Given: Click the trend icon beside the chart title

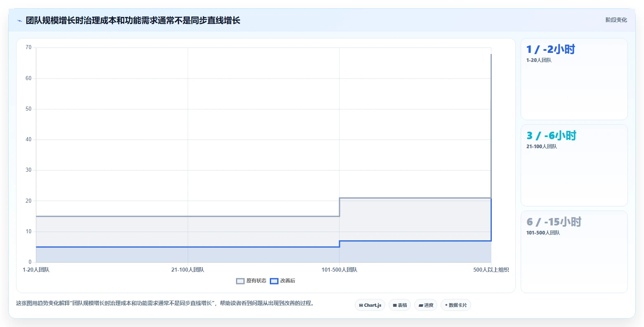Looking at the screenshot, I should pyautogui.click(x=19, y=21).
